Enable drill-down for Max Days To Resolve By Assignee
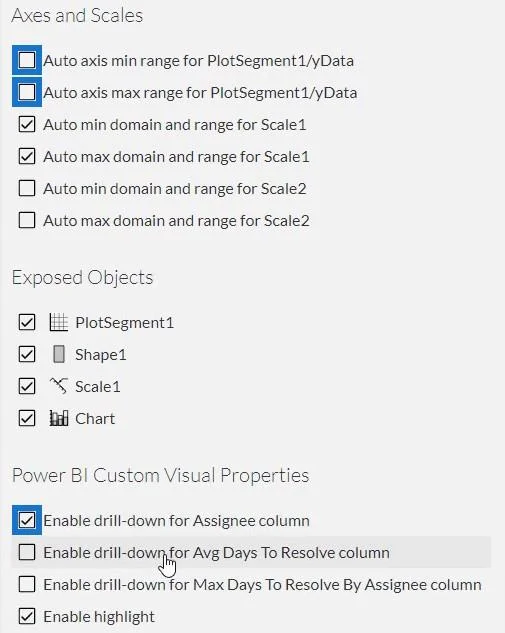505x633 pixels. [x=27, y=584]
